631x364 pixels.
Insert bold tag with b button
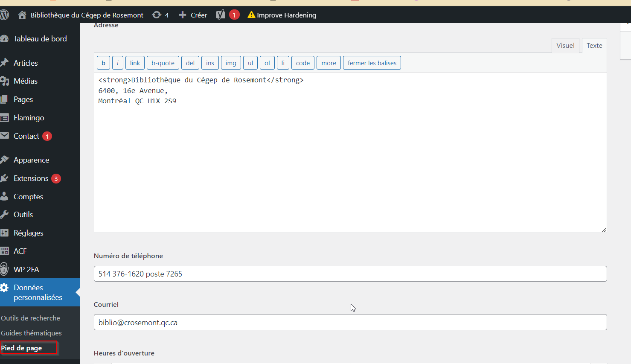[x=103, y=63]
